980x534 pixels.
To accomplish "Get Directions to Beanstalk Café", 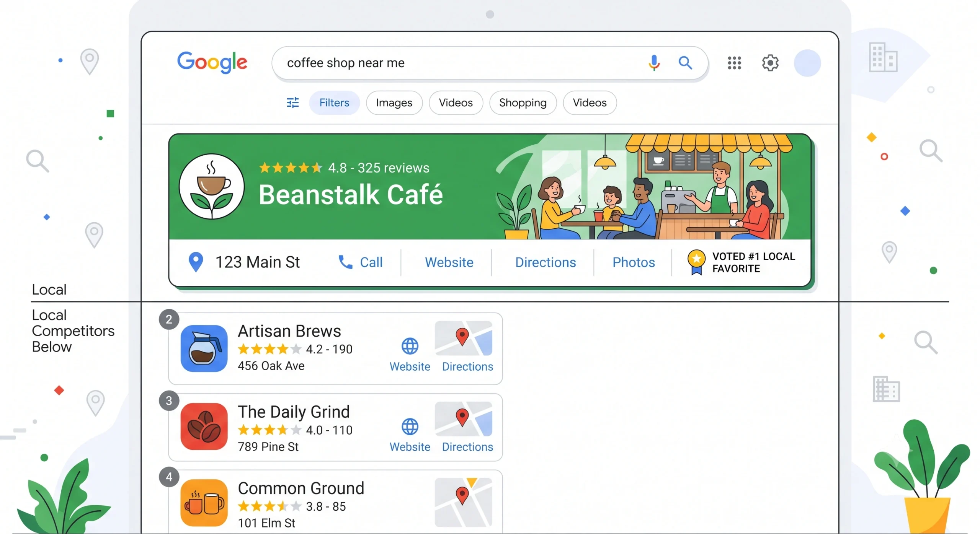I will (546, 262).
